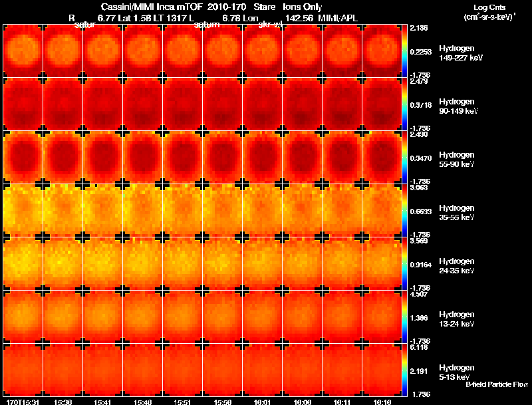Click the color bar beside Hydrogen 5-13 keV
The width and height of the screenshot is (532, 405).
click(404, 370)
